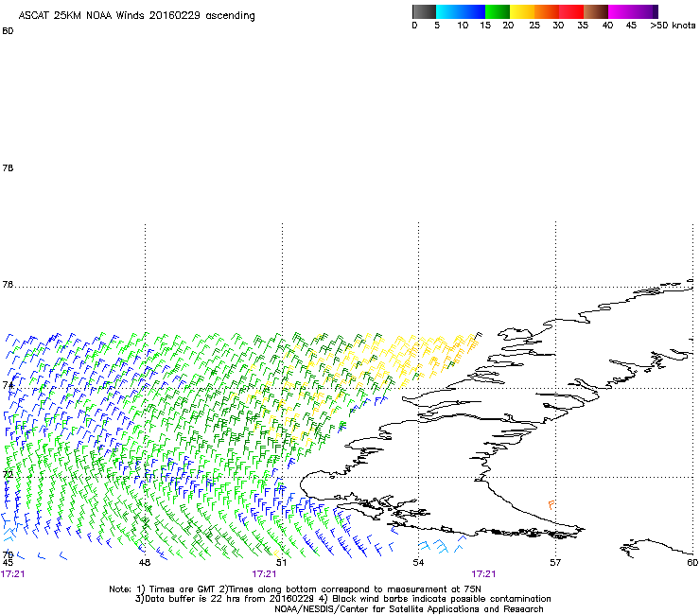This screenshot has height=615, width=700.
Task: Click the '>50 knots' legend label
Action: click(673, 26)
